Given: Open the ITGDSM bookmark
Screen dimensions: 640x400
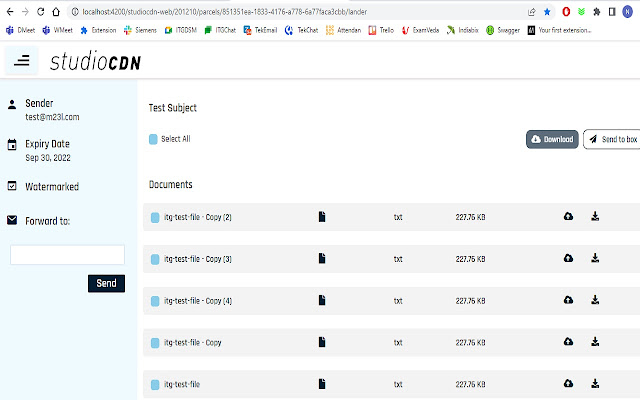Looking at the screenshot, I should pos(180,30).
